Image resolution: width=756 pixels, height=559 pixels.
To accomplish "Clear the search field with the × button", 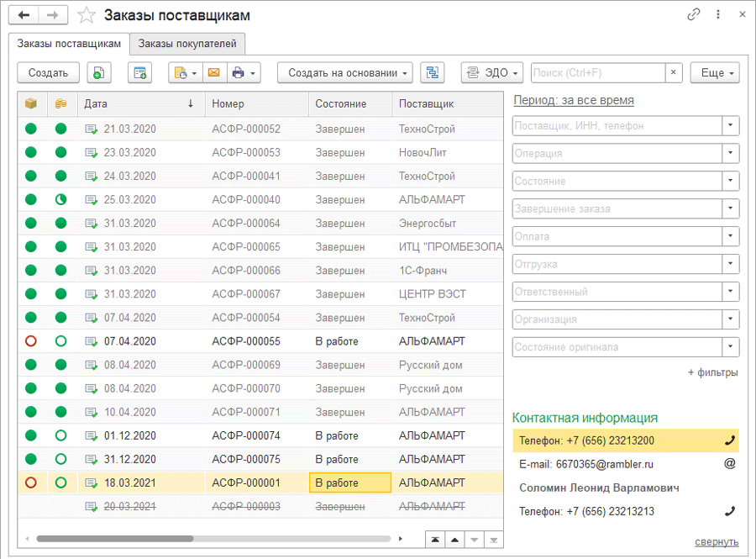I will (x=674, y=72).
